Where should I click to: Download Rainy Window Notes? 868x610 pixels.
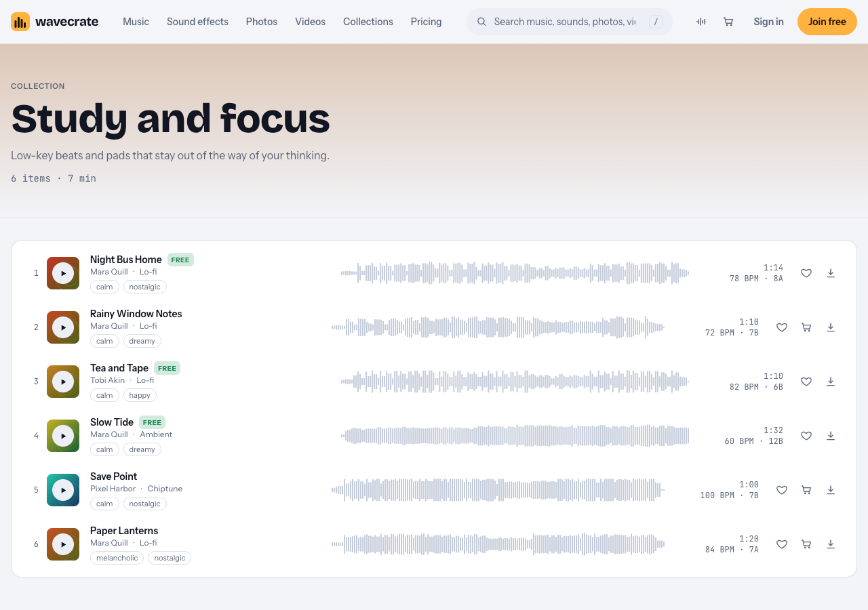(831, 327)
